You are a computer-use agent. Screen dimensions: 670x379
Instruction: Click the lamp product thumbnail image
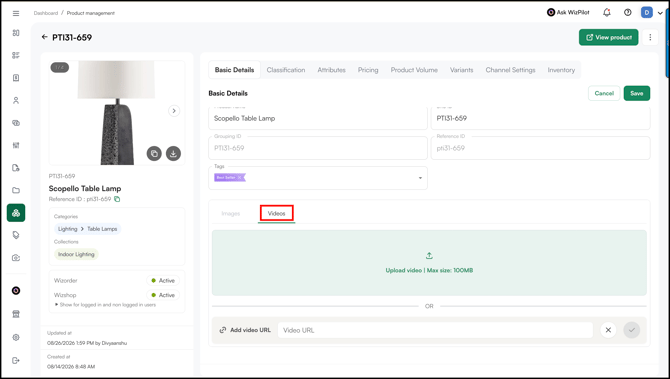(x=117, y=113)
